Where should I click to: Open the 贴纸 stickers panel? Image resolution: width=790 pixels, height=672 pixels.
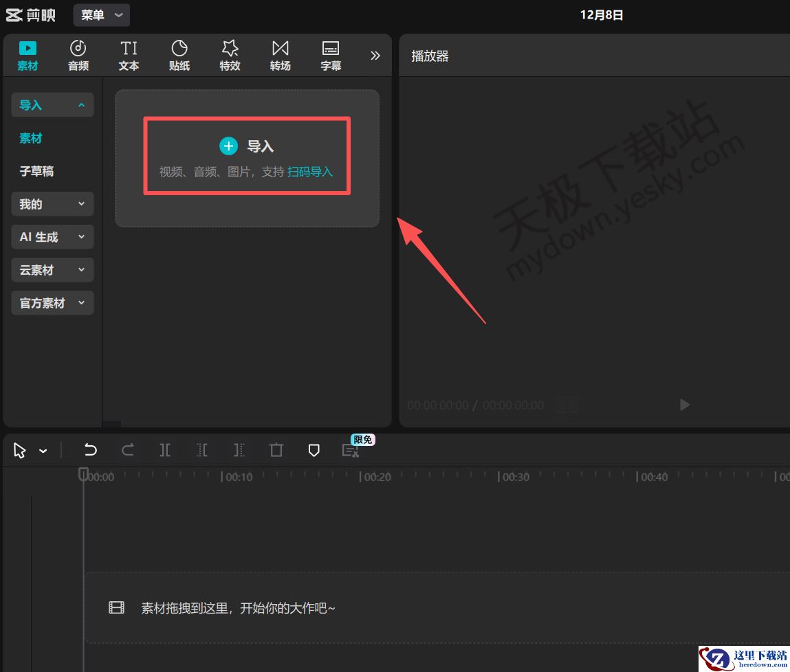pos(179,56)
